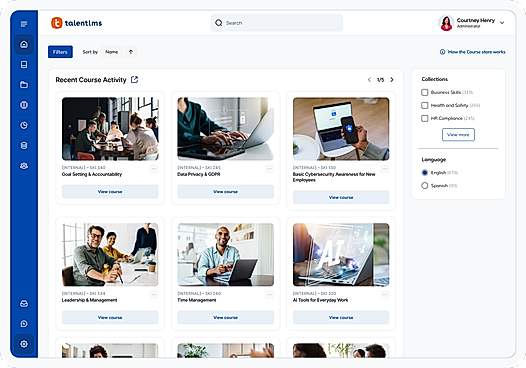Viewport: 526px width, 368px height.
Task: View course Leadership & Management
Action: (x=110, y=317)
